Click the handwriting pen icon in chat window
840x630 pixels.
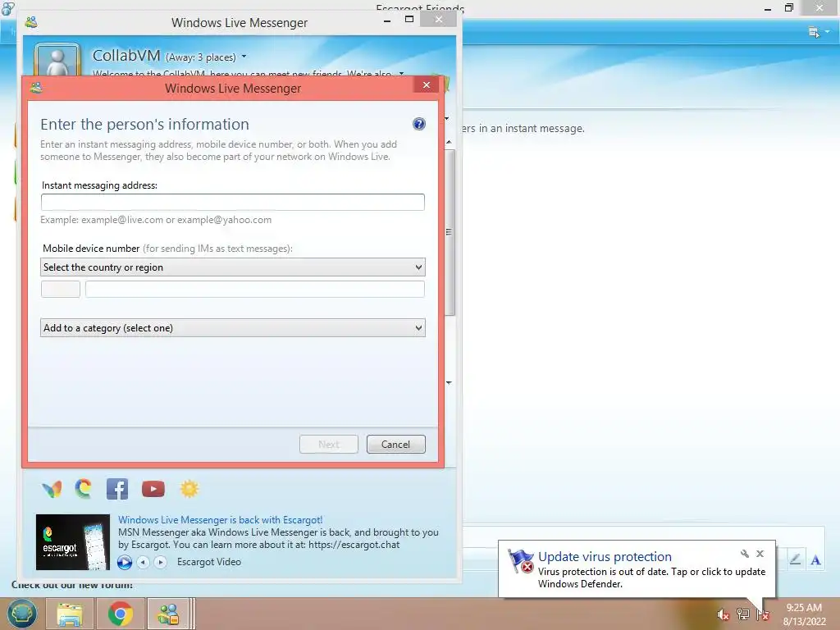pos(796,559)
